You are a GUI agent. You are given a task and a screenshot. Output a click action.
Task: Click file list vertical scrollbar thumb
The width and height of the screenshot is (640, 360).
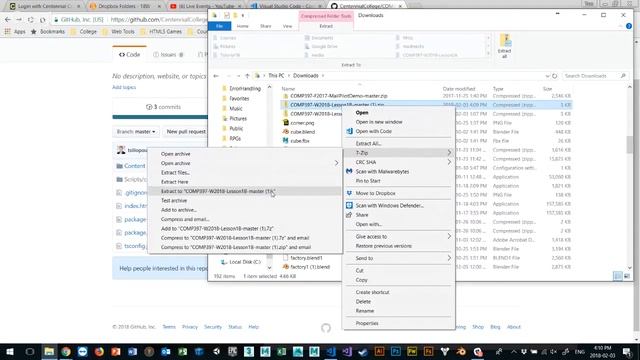pos(630,144)
